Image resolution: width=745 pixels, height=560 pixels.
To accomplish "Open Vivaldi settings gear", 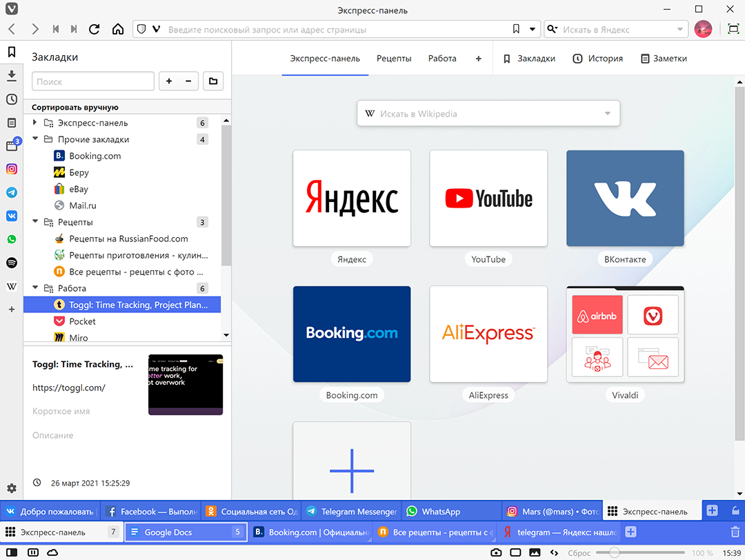I will (x=12, y=488).
